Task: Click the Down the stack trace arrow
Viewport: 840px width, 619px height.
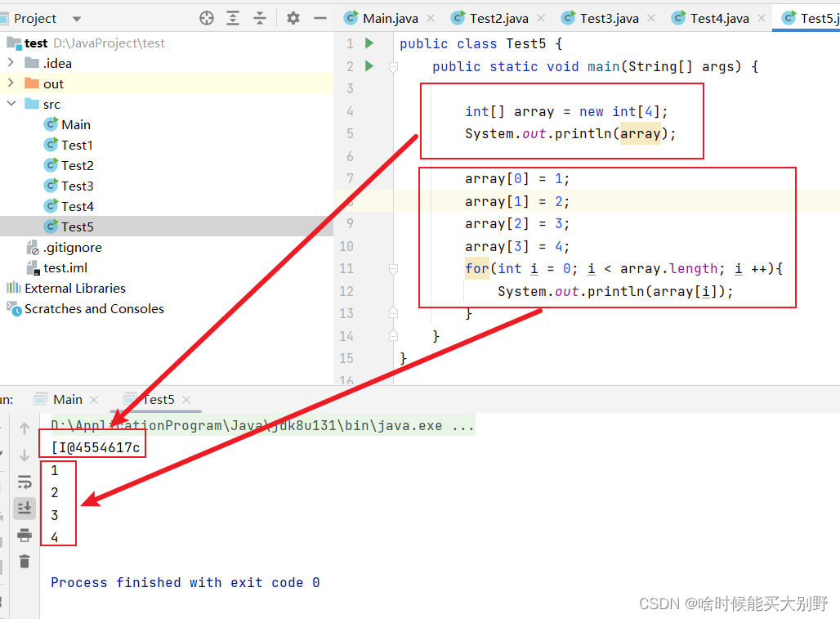Action: 25,455
